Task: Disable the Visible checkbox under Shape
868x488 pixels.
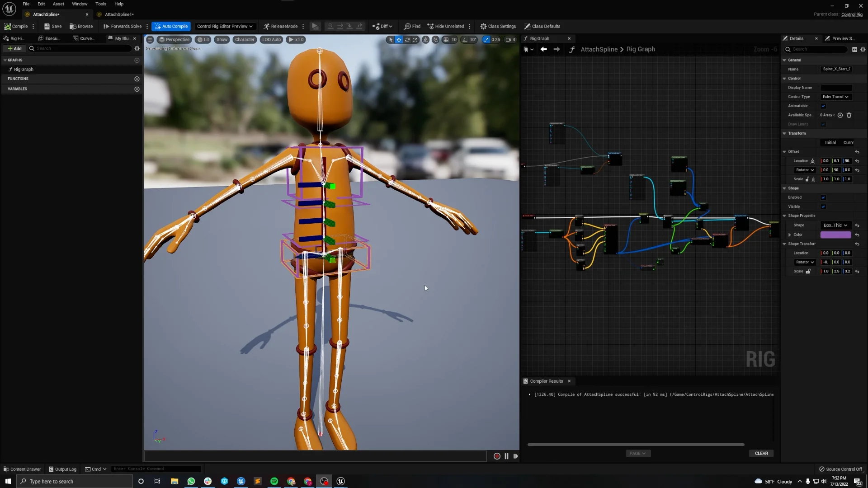Action: (823, 206)
